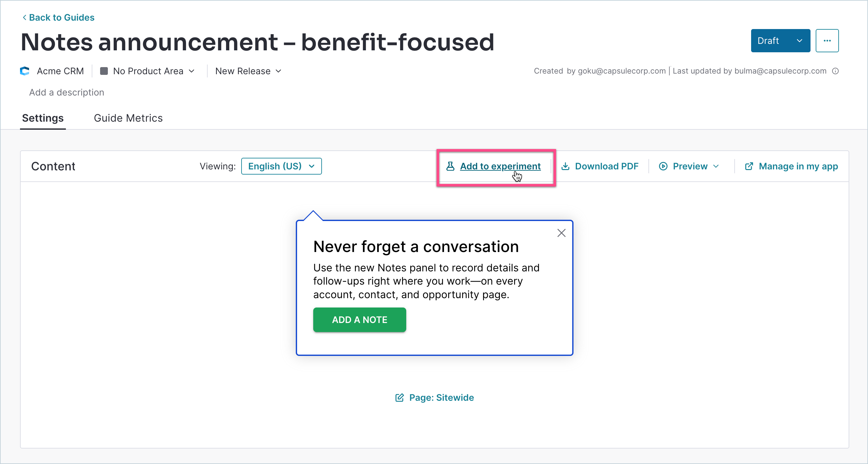Click the gray product area color square

[x=104, y=71]
